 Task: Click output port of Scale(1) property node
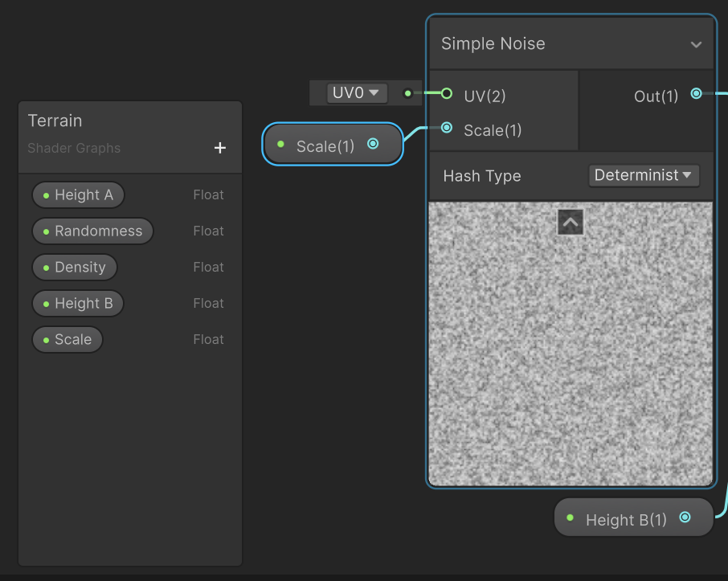(x=373, y=144)
